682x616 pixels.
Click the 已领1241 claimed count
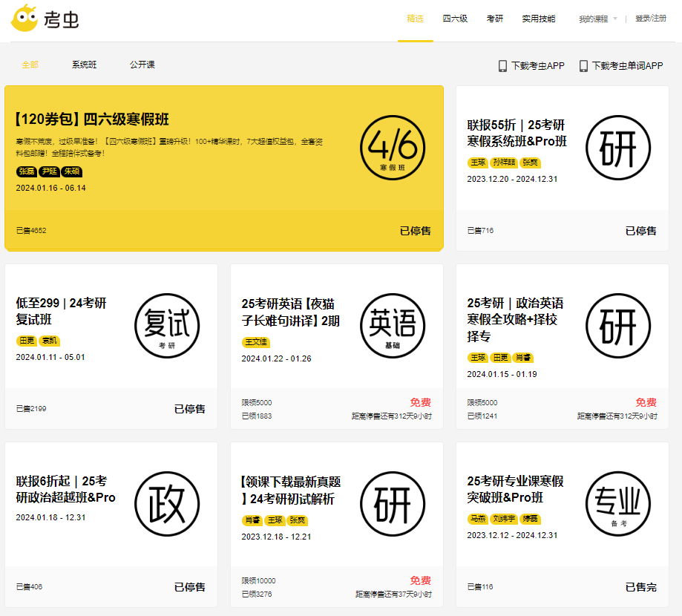pyautogui.click(x=482, y=416)
